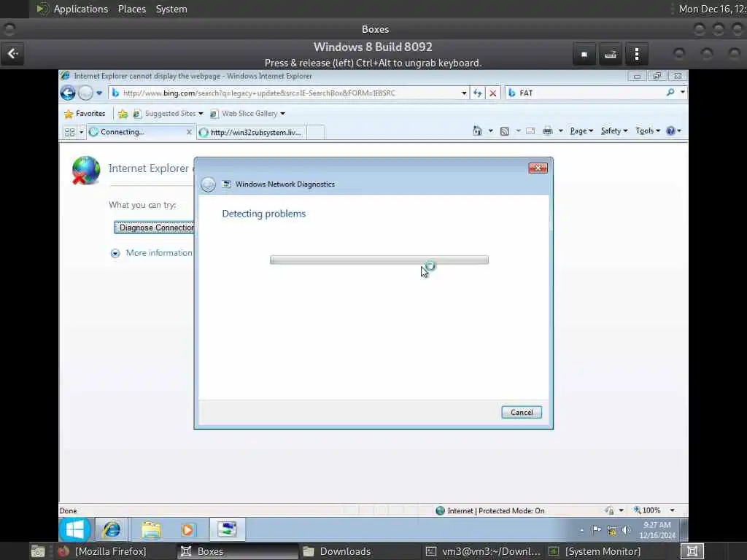Click Internet Explorer Forward navigation button
The width and height of the screenshot is (747, 560).
tap(86, 93)
